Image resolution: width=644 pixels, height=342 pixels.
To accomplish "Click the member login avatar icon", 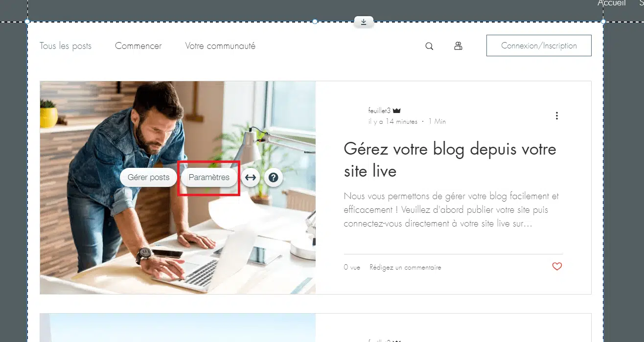I will click(x=458, y=46).
